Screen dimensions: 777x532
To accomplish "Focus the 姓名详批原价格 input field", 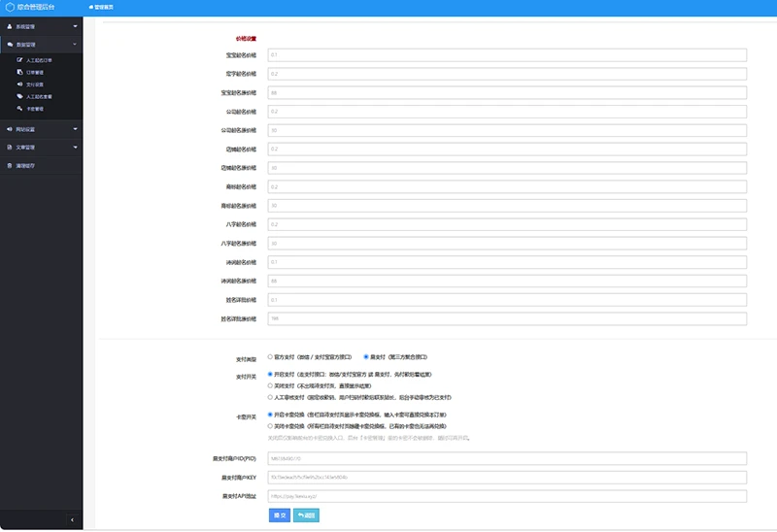I will point(507,318).
